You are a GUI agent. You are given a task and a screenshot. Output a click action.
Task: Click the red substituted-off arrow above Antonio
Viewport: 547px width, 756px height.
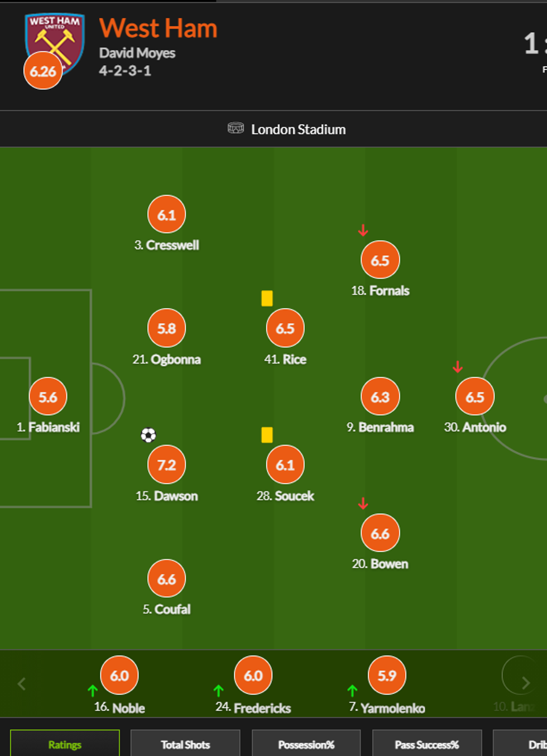point(458,367)
